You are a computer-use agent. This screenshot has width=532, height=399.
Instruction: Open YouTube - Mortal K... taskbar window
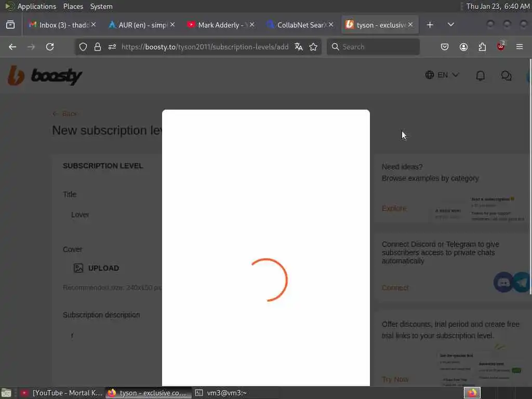[61, 393]
